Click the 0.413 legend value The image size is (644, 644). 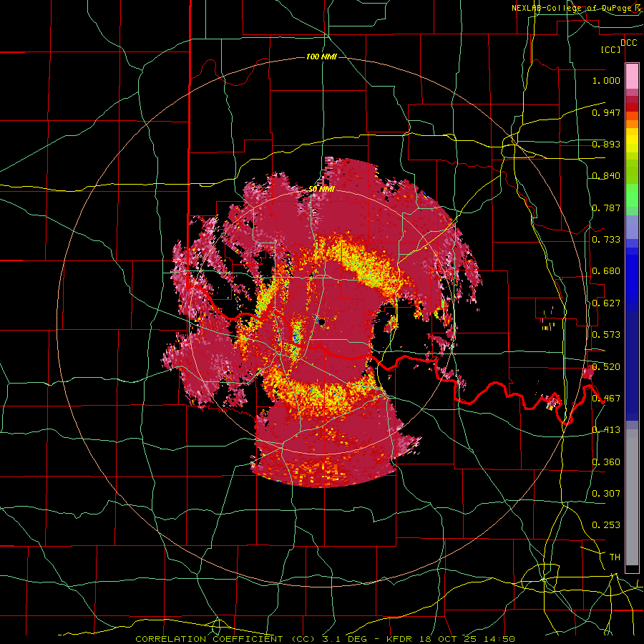(x=606, y=430)
